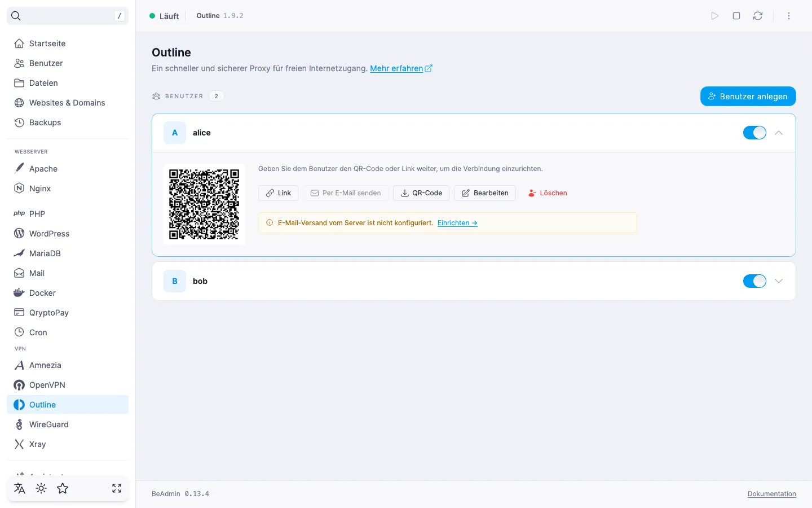Click Per E-Mail senden button
The height and width of the screenshot is (508, 812).
point(346,193)
